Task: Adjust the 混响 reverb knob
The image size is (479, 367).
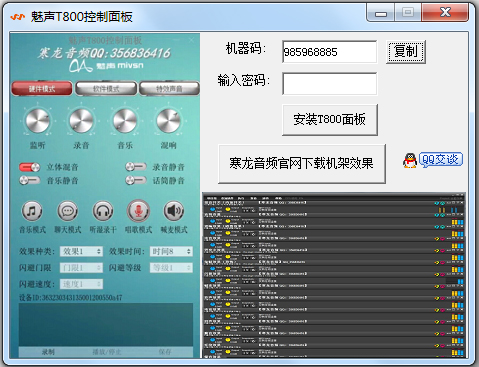Action: (168, 121)
